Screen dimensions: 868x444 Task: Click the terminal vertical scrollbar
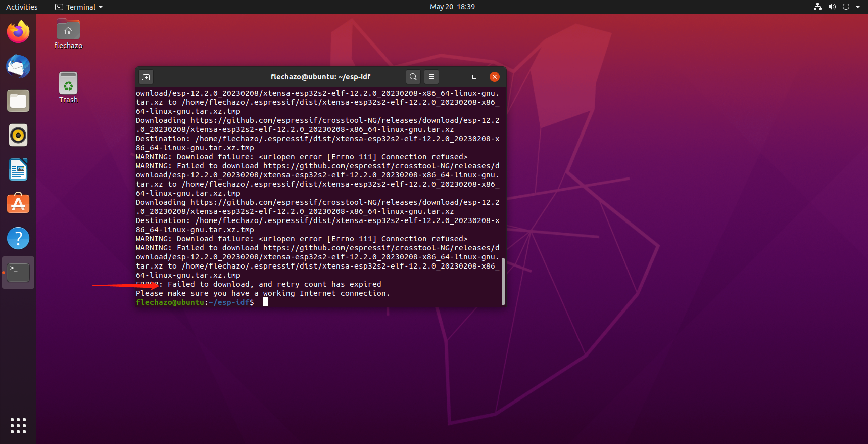coord(503,281)
